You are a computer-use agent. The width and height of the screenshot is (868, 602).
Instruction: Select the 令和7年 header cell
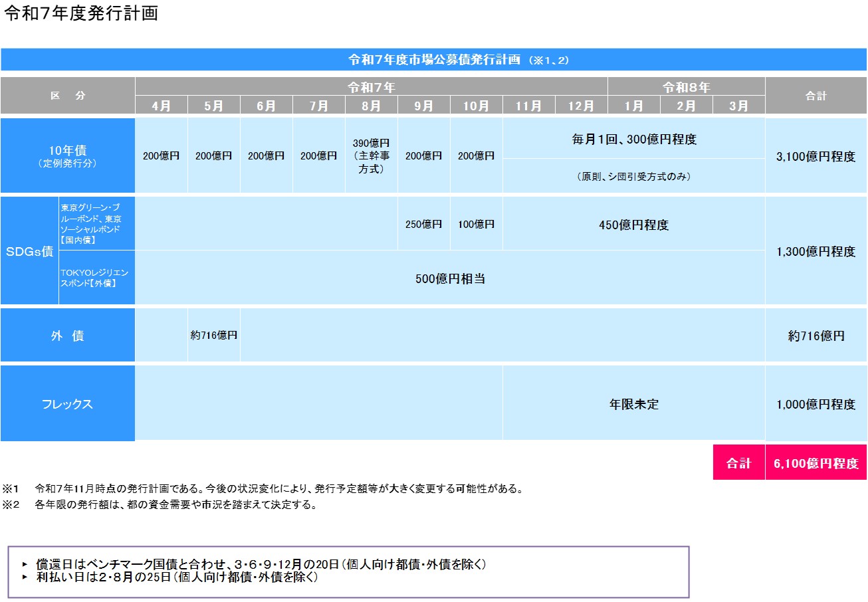click(371, 84)
